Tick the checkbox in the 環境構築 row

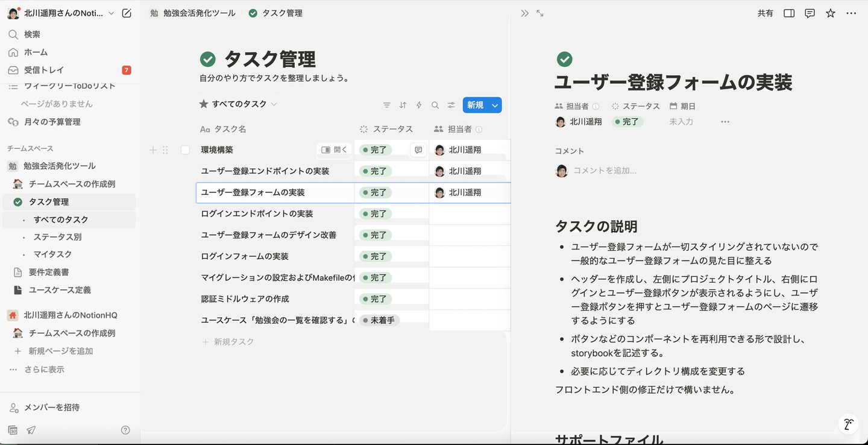coord(186,150)
